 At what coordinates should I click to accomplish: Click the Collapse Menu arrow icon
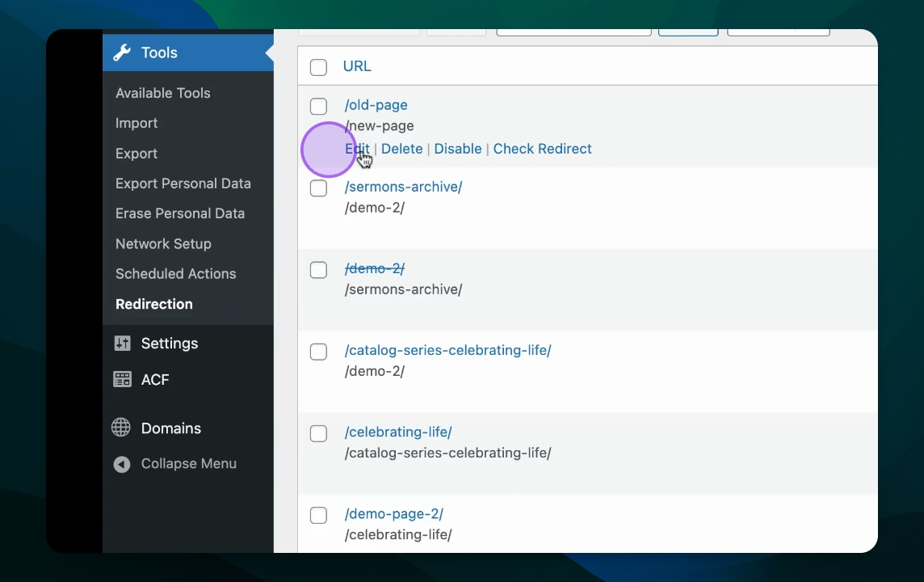point(122,464)
